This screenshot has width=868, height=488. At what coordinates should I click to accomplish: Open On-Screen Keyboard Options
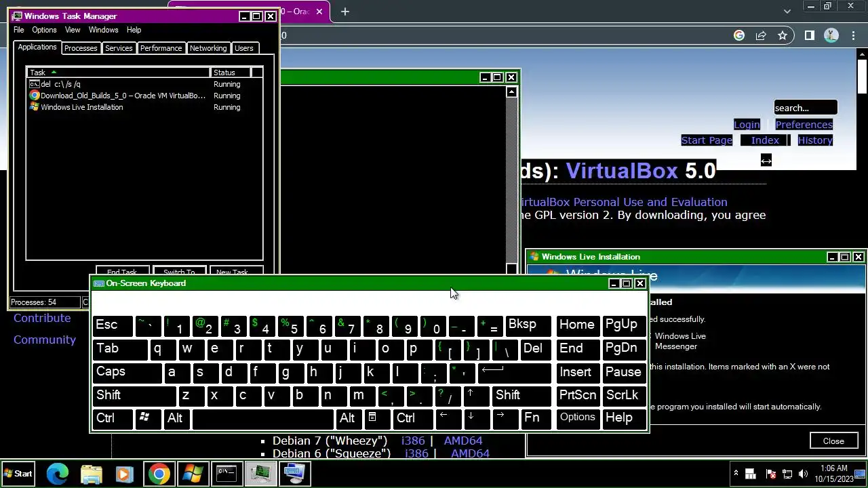click(578, 418)
